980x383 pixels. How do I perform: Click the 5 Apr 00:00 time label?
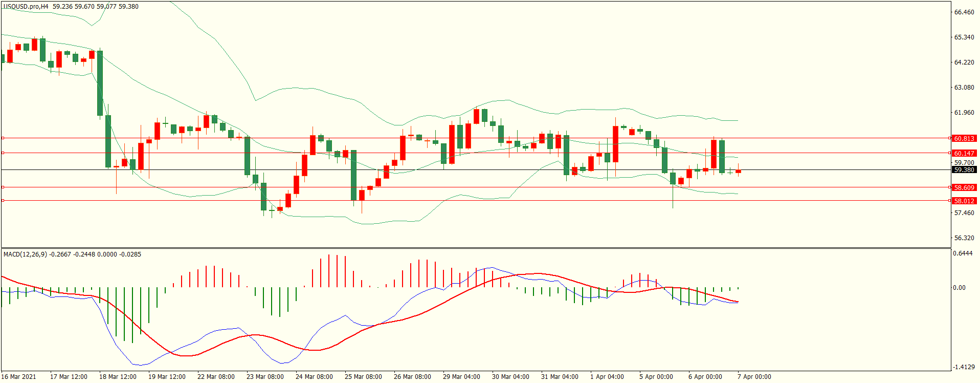click(656, 377)
